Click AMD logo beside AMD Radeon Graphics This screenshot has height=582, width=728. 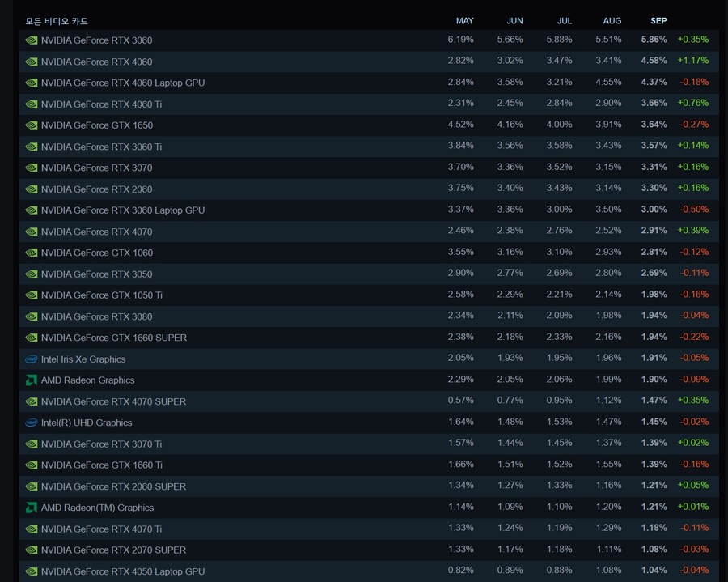(31, 380)
